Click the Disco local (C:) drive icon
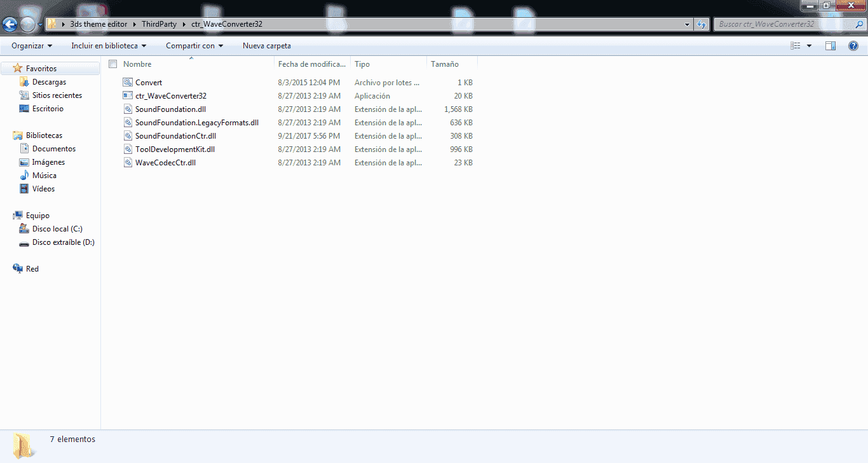868x463 pixels. 24,229
